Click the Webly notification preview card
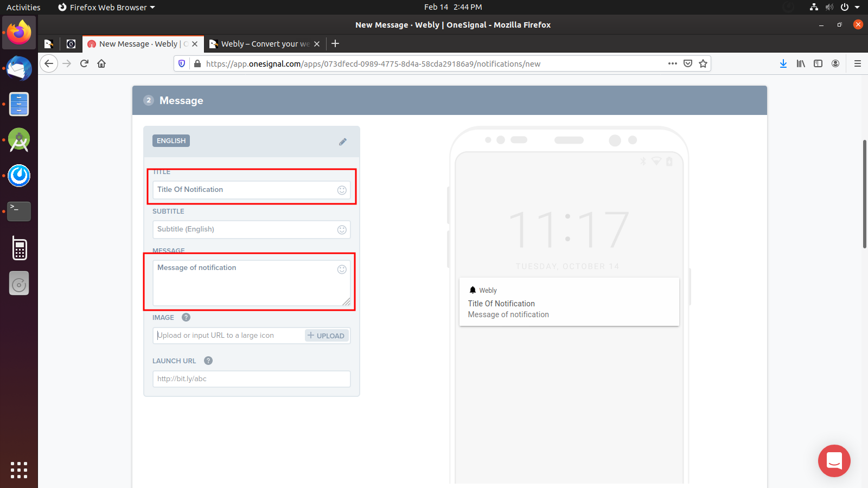The width and height of the screenshot is (868, 488). coord(569,302)
